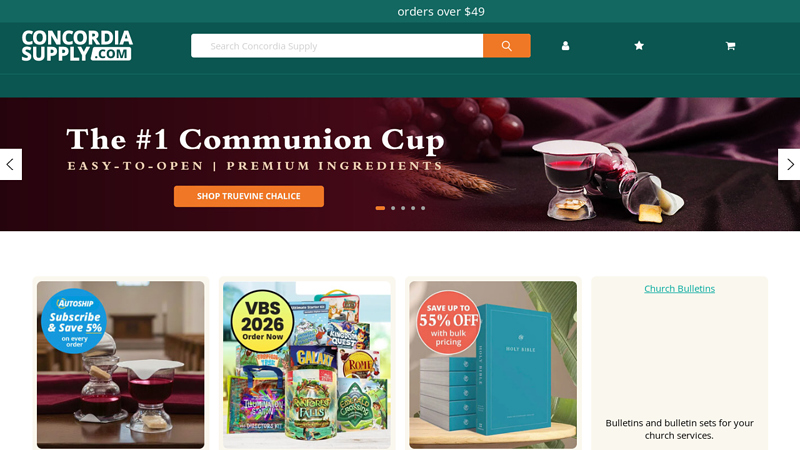Click the Concordia Supply logo

77,45
